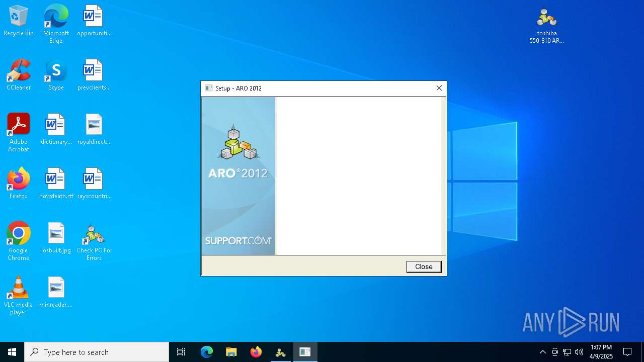This screenshot has width=644, height=362.
Task: Switch to ARO installer taskbar item
Action: tap(280, 352)
